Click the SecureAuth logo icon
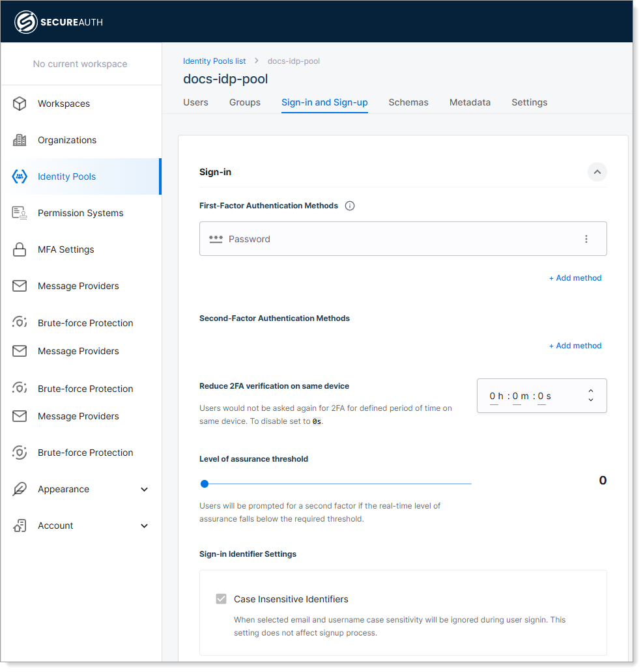Image resolution: width=643 pixels, height=672 pixels. point(25,22)
